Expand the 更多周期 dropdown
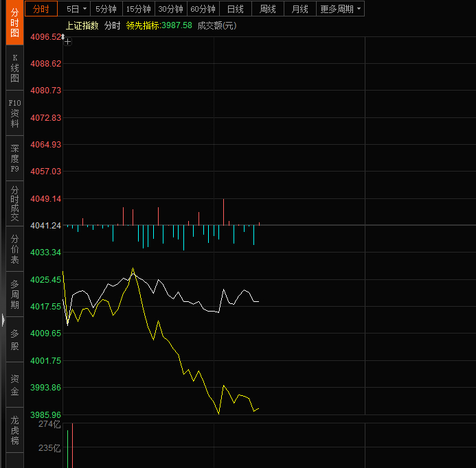 pyautogui.click(x=340, y=9)
